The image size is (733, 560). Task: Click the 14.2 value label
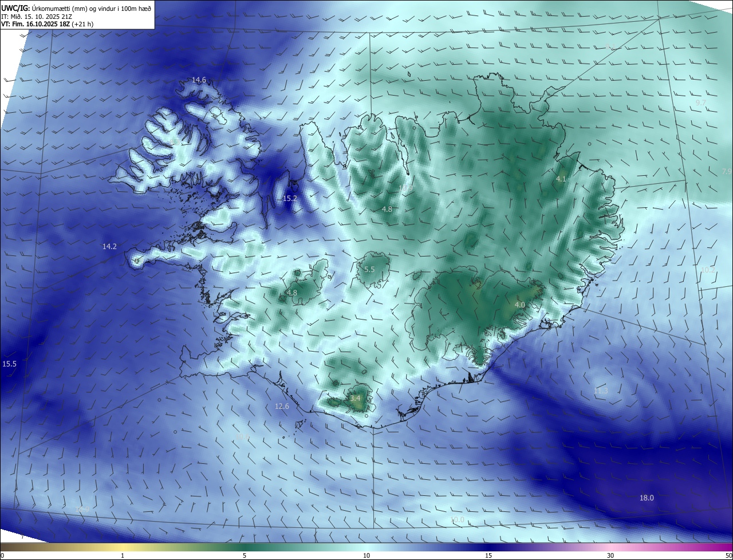109,247
